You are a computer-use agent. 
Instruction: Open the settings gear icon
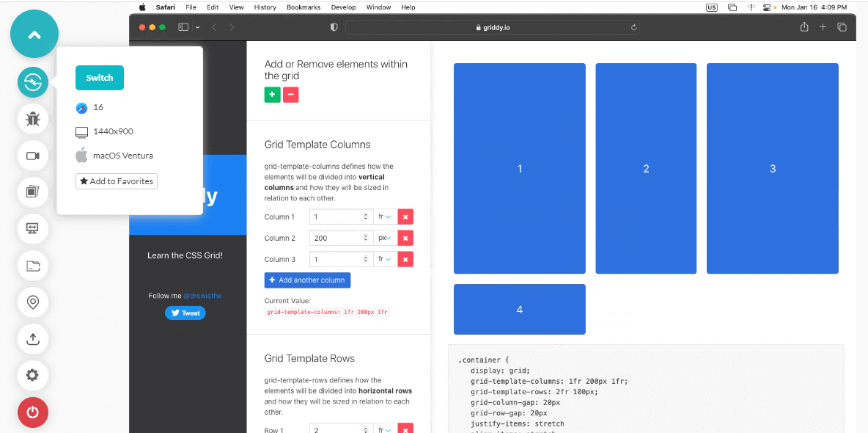click(x=33, y=375)
